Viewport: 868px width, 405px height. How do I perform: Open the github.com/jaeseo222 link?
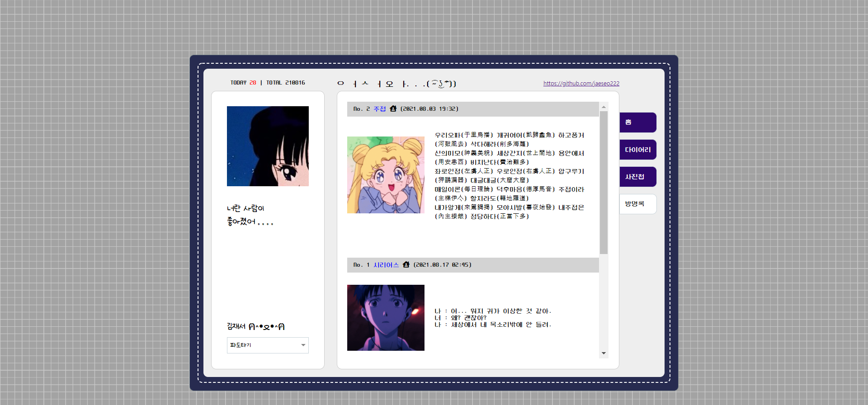[581, 83]
